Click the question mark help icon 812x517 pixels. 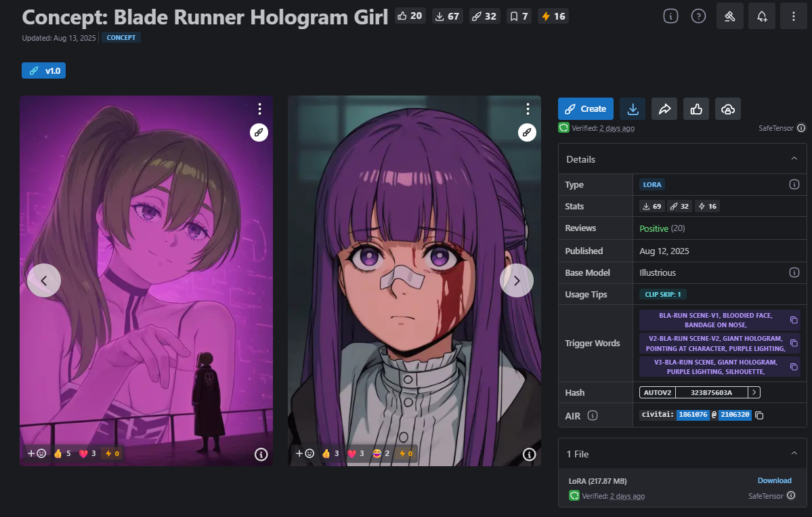click(698, 16)
